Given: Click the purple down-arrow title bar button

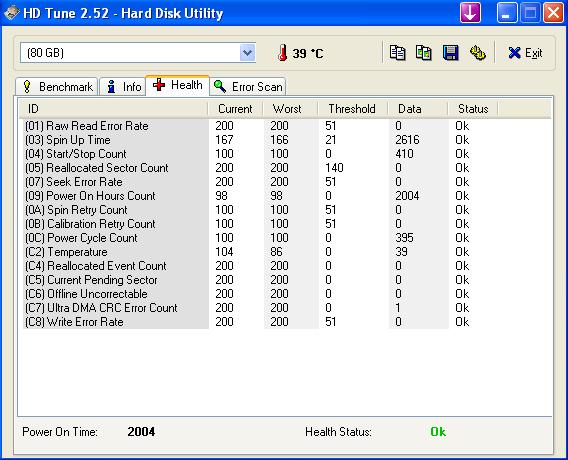Looking at the screenshot, I should [x=470, y=13].
